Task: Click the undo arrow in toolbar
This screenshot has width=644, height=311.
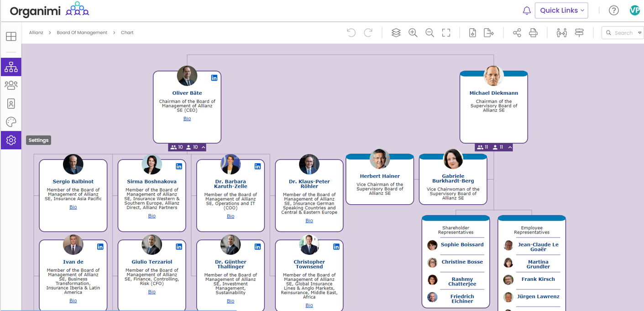Action: (x=351, y=32)
